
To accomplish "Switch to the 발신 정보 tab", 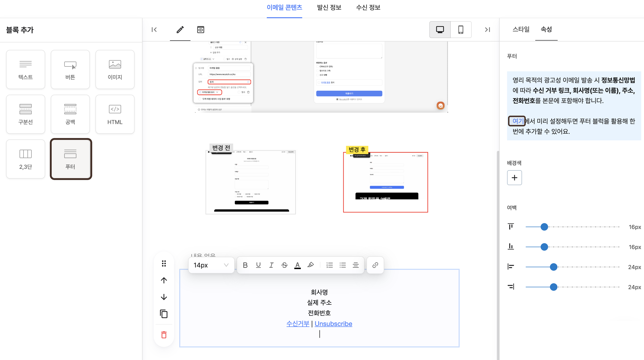I will (329, 7).
